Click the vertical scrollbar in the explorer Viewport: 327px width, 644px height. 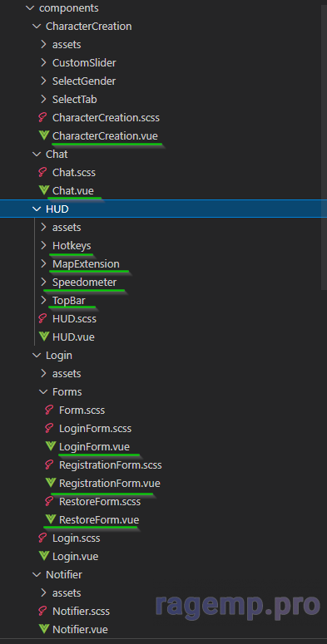click(324, 144)
